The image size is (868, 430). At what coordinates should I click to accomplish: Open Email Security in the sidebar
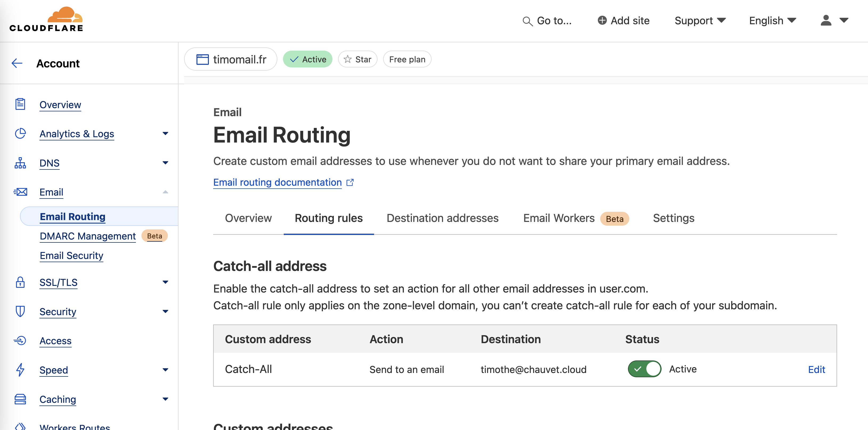pyautogui.click(x=71, y=255)
